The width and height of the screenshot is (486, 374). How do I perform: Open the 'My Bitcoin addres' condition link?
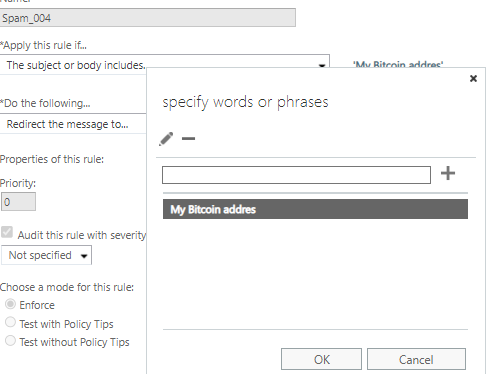click(x=398, y=64)
